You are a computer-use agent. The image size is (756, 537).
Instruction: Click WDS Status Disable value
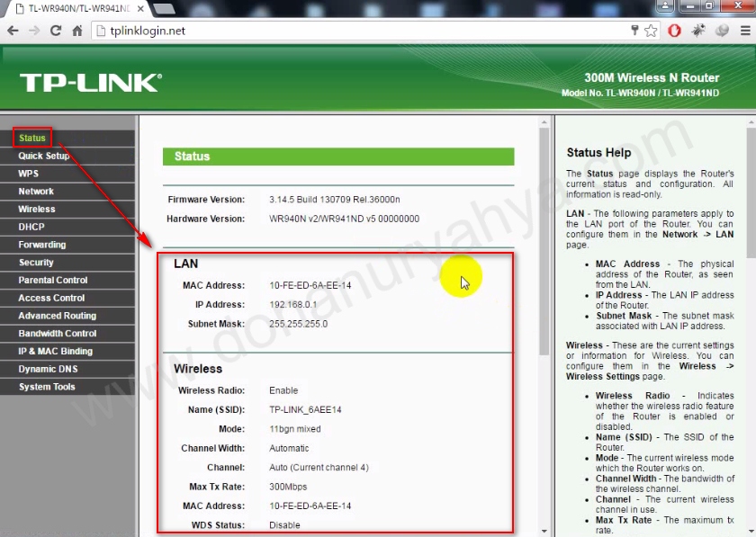coord(284,525)
